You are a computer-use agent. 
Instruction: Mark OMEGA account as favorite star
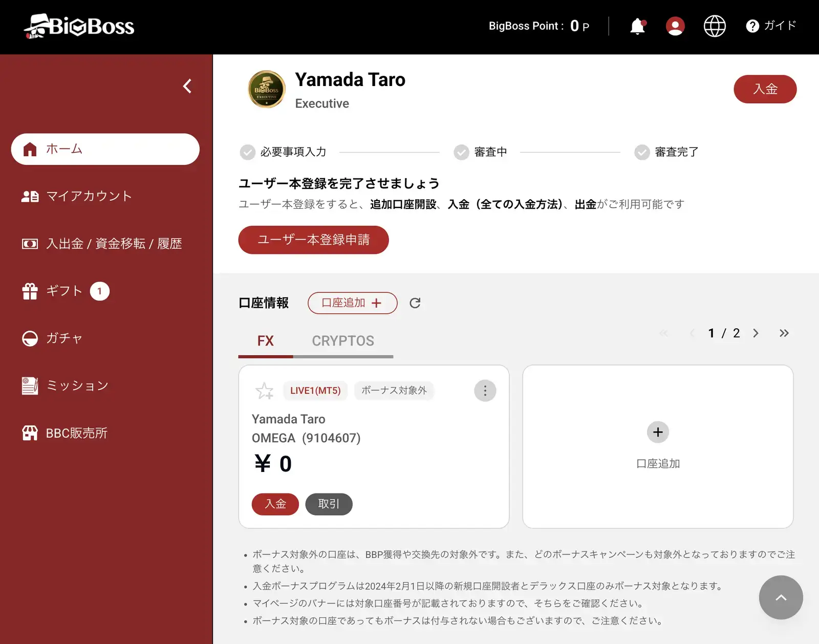265,391
